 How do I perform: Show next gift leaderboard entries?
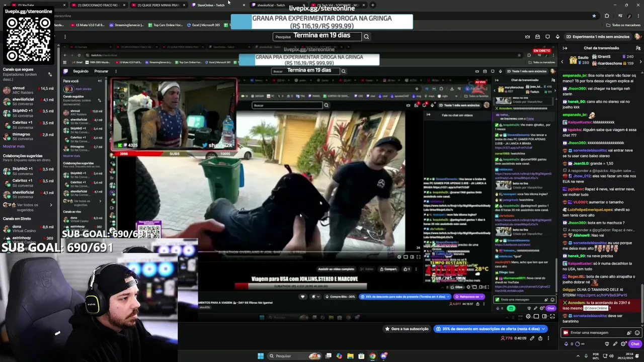[640, 61]
